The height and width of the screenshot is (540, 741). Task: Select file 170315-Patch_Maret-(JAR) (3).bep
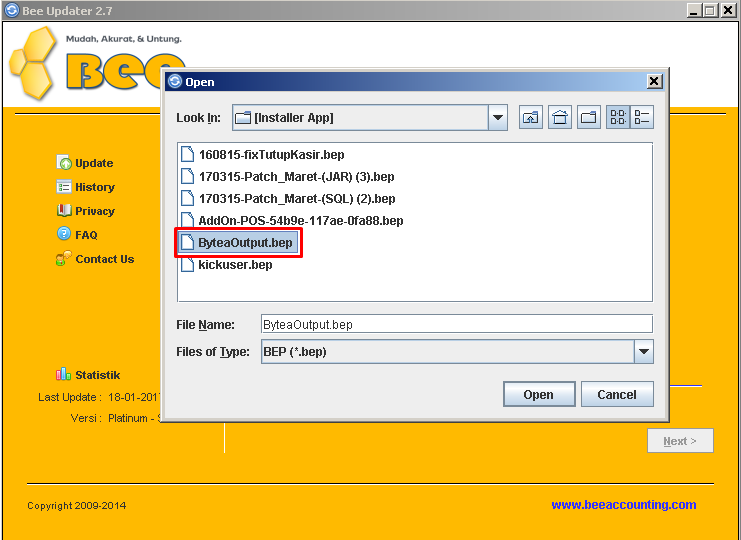pyautogui.click(x=288, y=177)
